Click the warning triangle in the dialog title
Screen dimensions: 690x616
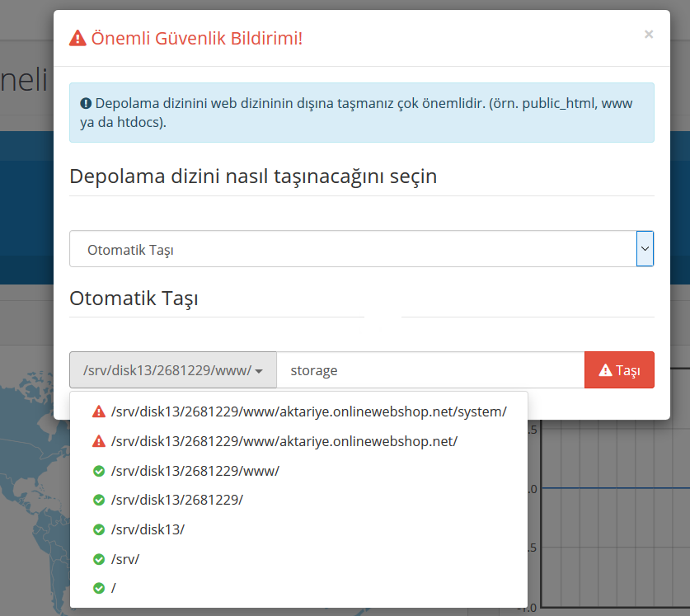(x=77, y=38)
